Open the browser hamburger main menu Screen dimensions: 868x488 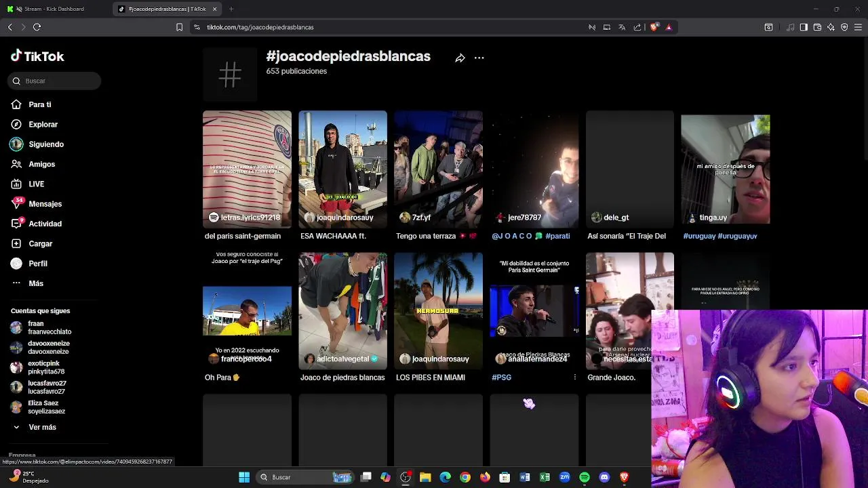click(x=859, y=27)
